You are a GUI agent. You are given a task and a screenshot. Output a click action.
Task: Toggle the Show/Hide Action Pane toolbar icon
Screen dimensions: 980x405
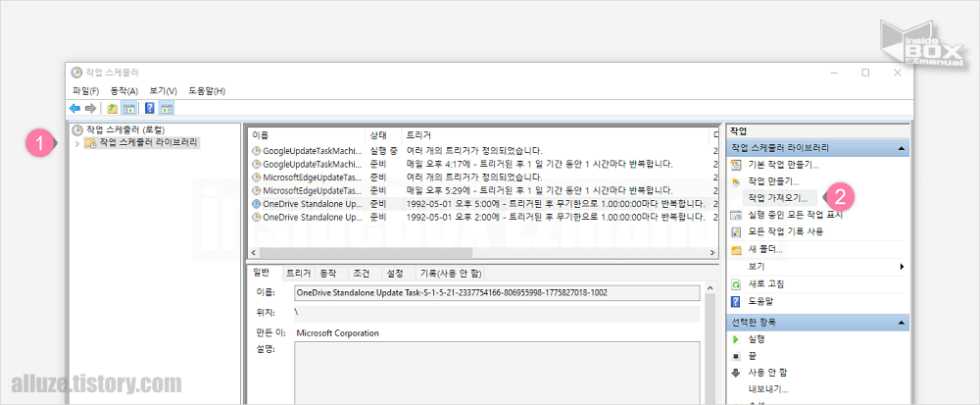click(167, 109)
